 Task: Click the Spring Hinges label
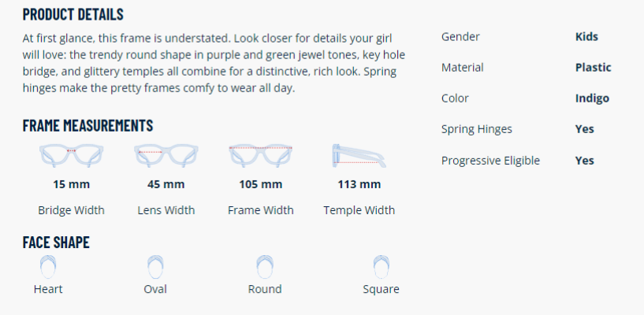tap(477, 129)
